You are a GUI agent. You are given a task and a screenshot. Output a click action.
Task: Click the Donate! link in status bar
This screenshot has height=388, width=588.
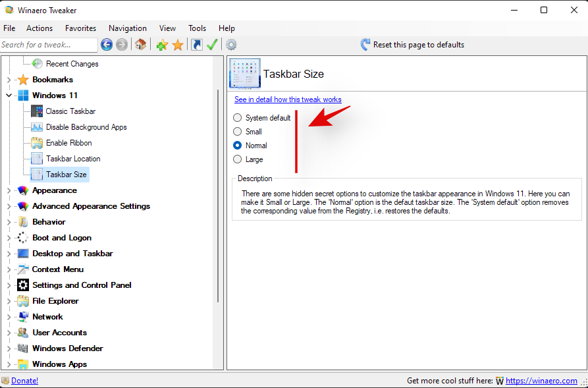pyautogui.click(x=24, y=381)
